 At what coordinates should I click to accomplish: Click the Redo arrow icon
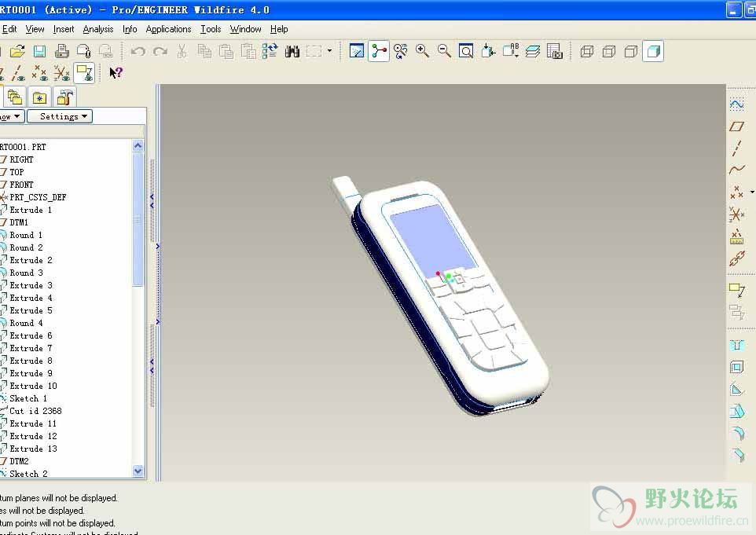(x=160, y=51)
